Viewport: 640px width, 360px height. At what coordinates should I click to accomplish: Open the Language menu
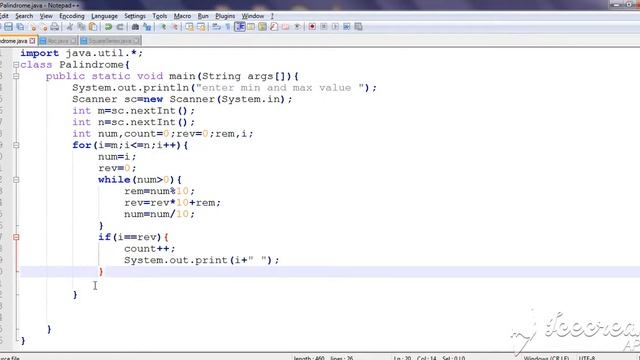tap(104, 16)
